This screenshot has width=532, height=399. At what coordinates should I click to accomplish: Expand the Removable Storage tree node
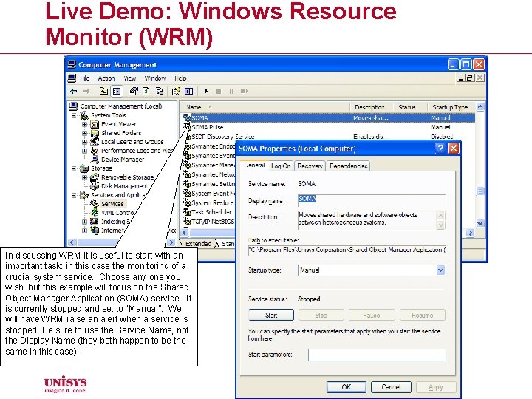coord(84,177)
